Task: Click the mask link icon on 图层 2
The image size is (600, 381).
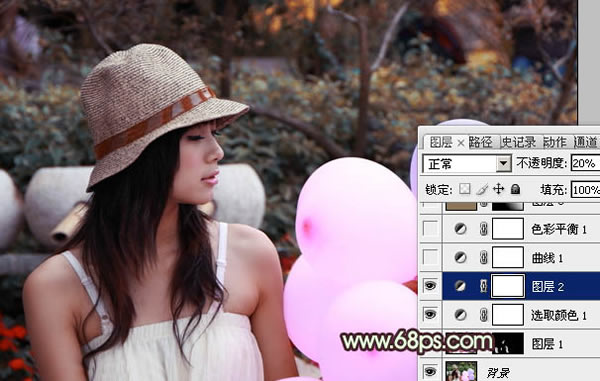Action: pyautogui.click(x=483, y=286)
